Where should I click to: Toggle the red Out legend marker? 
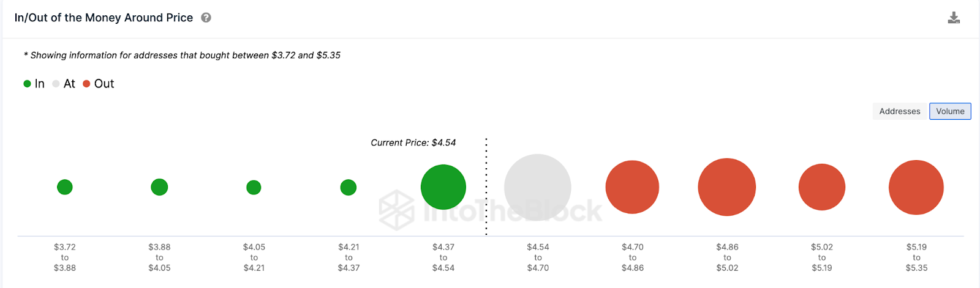point(86,84)
